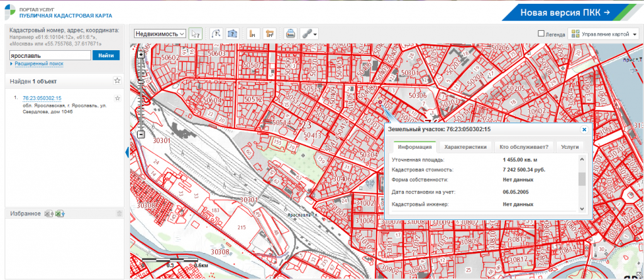This screenshot has width=644, height=280.
Task: Expand the Расширенный поиск section
Action: point(38,64)
